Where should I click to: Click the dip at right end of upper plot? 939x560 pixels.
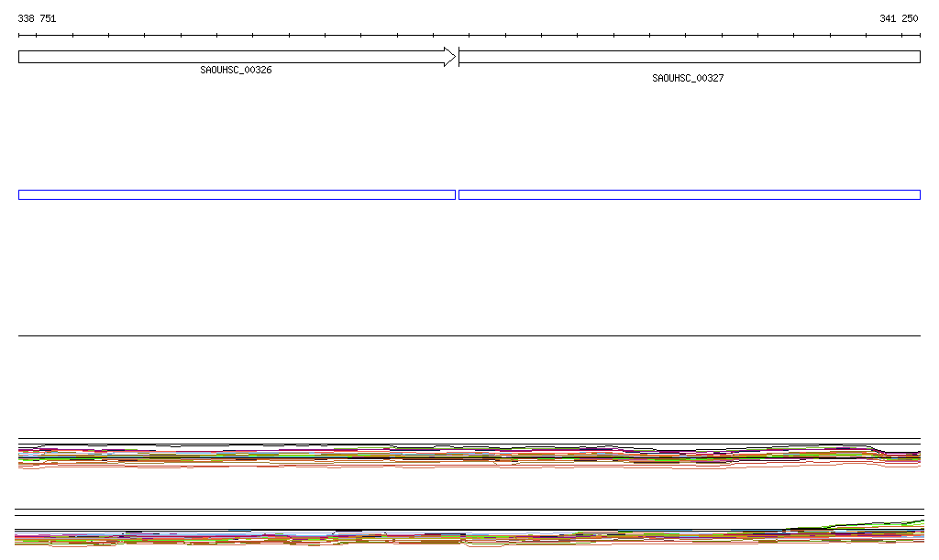[885, 456]
